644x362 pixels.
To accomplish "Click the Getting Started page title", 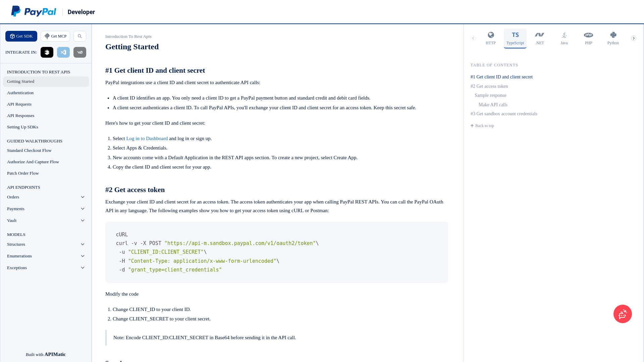I will [x=132, y=47].
